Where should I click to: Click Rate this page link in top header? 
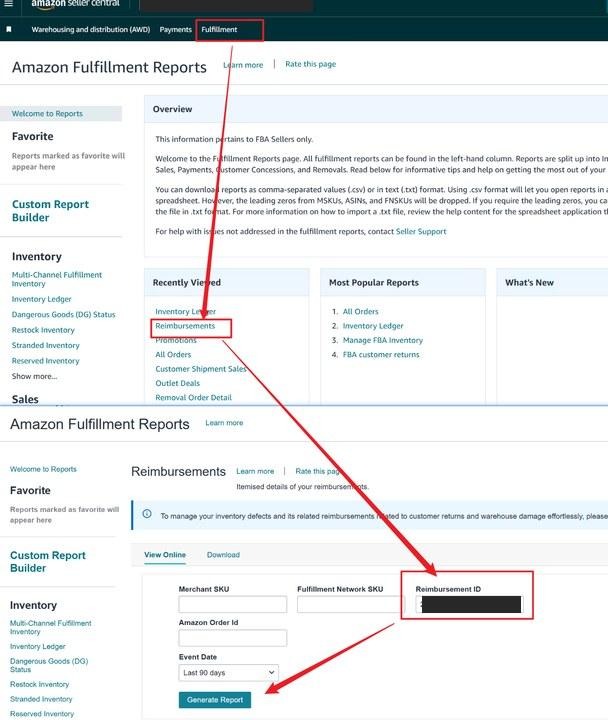coord(310,64)
